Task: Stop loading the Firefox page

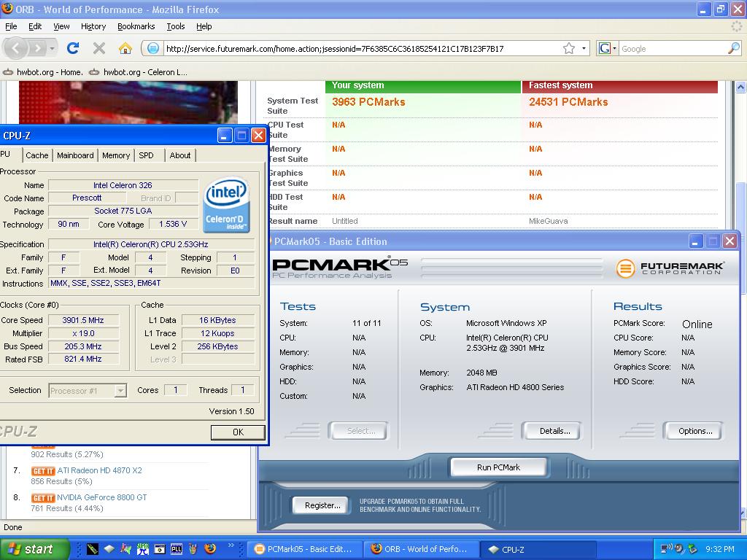Action: click(x=99, y=48)
